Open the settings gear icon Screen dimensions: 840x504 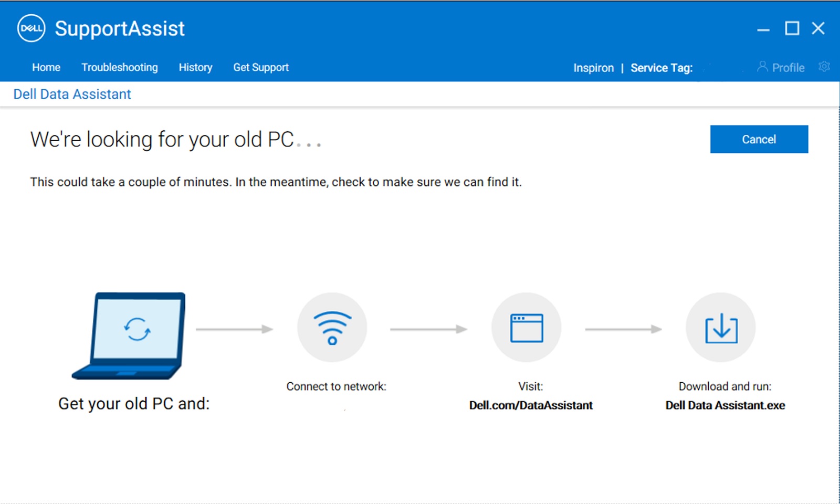[x=824, y=67]
